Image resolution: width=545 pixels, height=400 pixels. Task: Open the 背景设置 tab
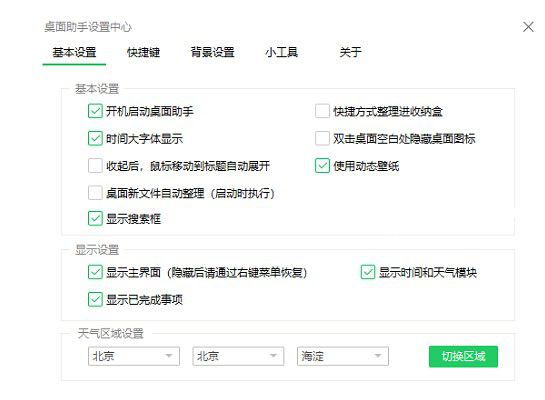(212, 52)
